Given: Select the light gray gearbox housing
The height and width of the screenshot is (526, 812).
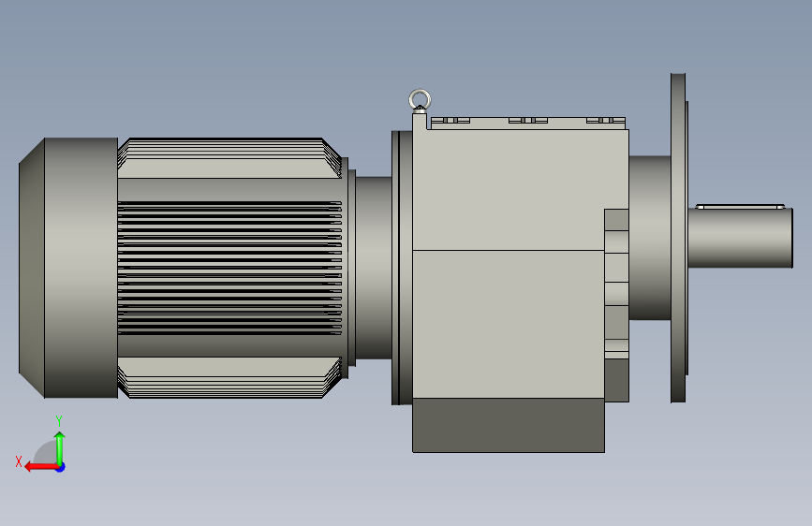Looking at the screenshot, I should pyautogui.click(x=521, y=264).
